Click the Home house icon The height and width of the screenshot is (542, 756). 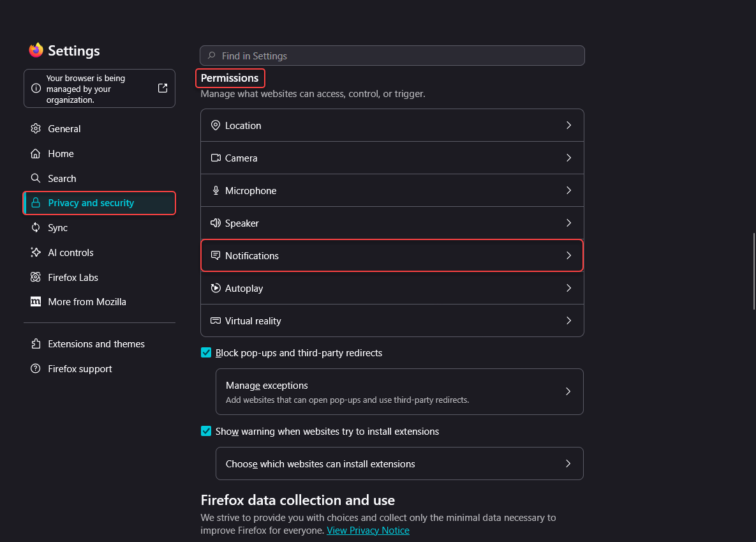tap(36, 153)
